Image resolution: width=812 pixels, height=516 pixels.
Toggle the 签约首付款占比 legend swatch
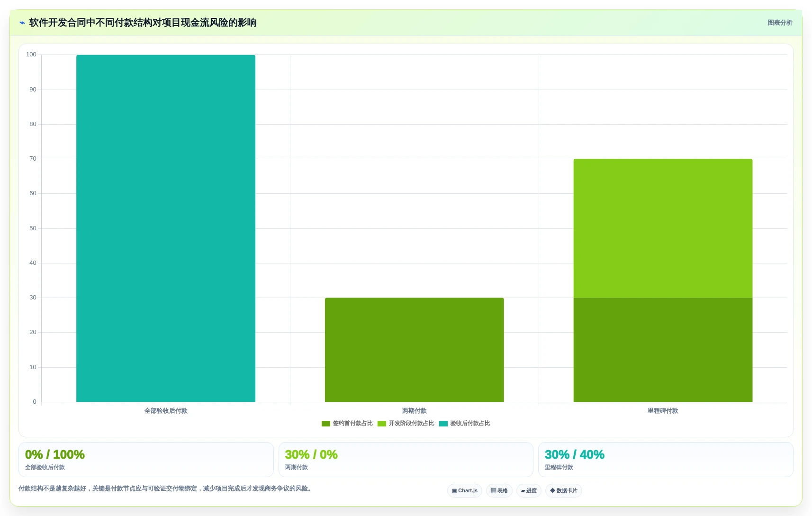[326, 424]
